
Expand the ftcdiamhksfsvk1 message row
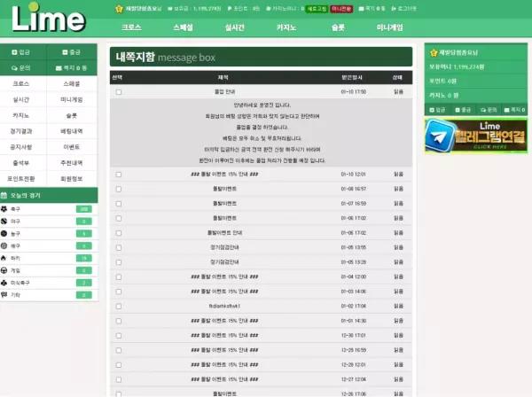(x=225, y=306)
